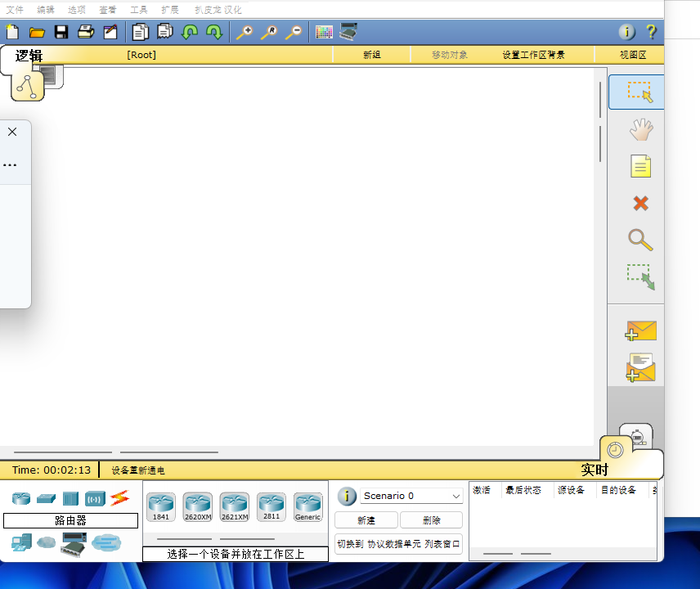The image size is (700, 589).
Task: Print using the printer toolbar icon
Action: (x=86, y=32)
